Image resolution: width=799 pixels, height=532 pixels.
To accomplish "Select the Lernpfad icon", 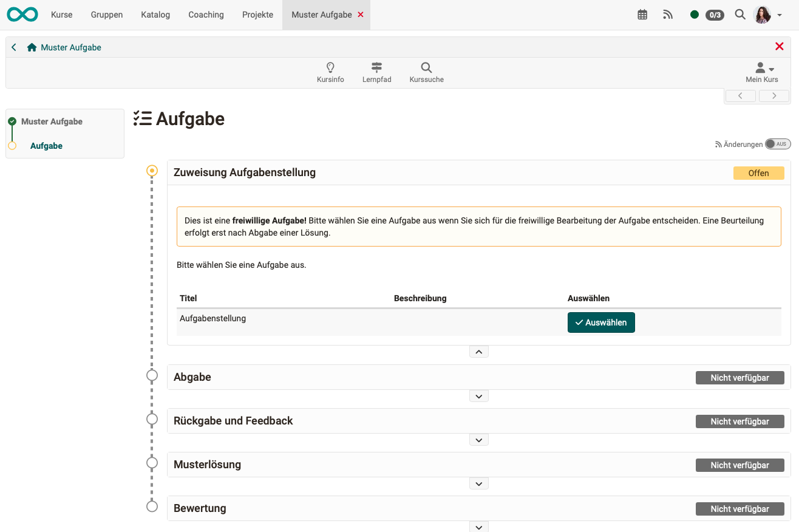I will (376, 67).
